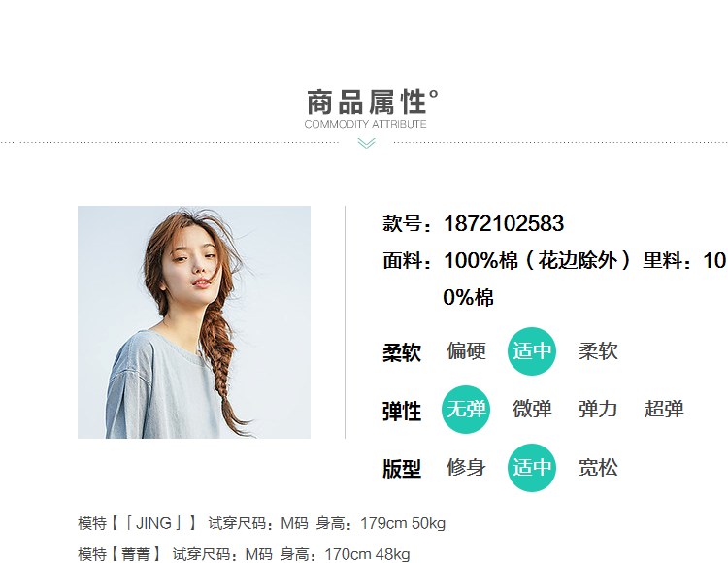Select the teal 适中 option in the 版型 row
Image resolution: width=728 pixels, height=563 pixels.
pos(532,468)
